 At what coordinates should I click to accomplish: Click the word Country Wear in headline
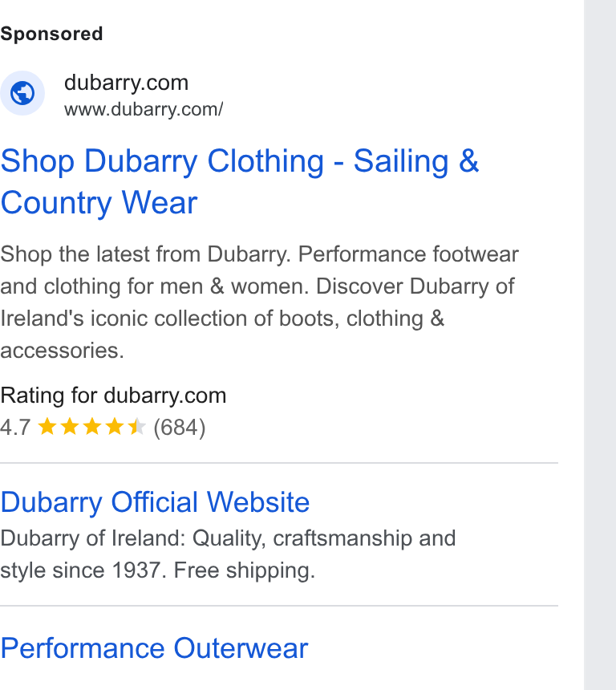[x=99, y=203]
